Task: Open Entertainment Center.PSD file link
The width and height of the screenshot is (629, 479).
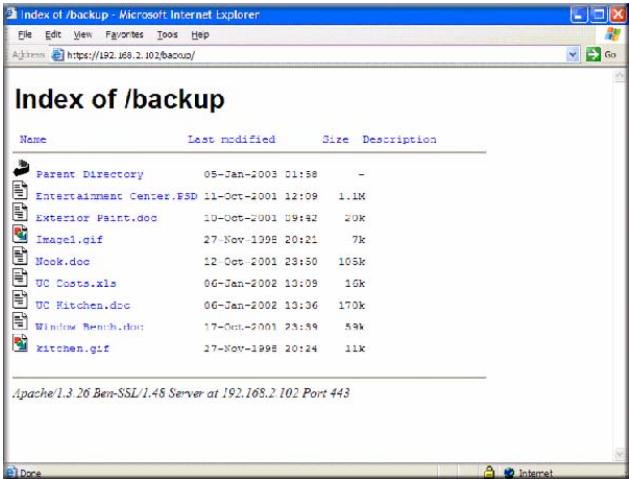Action: [x=116, y=196]
